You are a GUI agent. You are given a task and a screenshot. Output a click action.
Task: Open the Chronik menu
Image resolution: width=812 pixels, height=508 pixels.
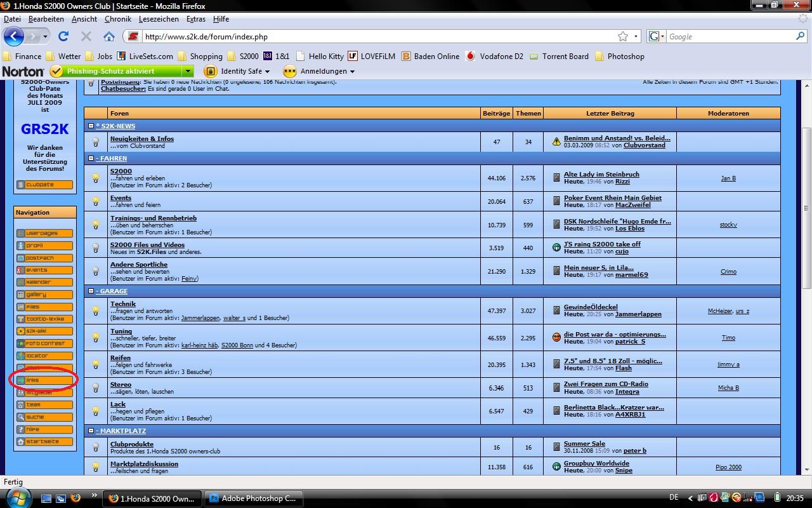coord(118,19)
